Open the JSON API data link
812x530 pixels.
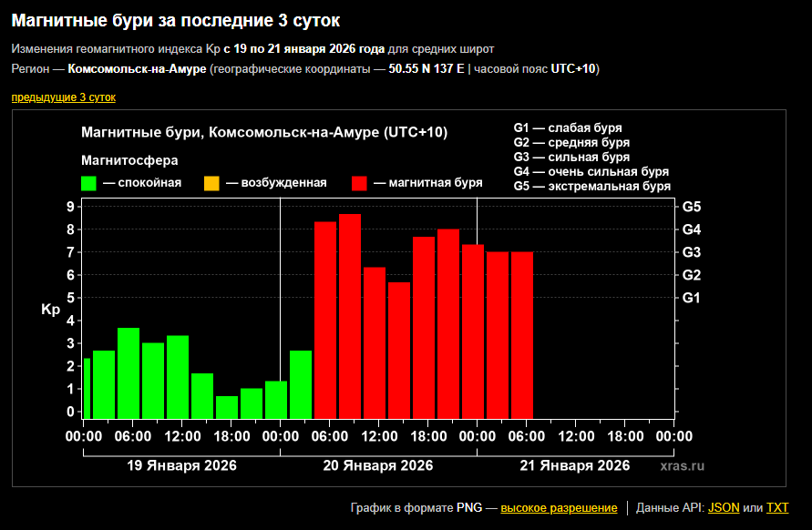pos(724,507)
